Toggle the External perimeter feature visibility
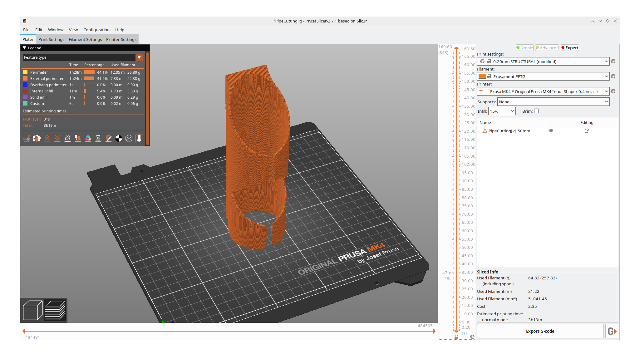Screen dimensions: 640x364 click(25, 79)
